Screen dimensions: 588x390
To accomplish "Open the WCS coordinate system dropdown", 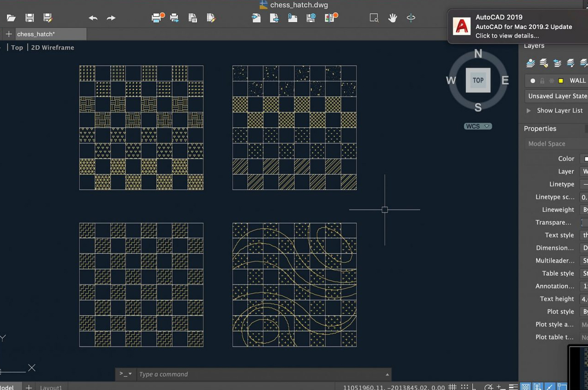I will (x=478, y=126).
